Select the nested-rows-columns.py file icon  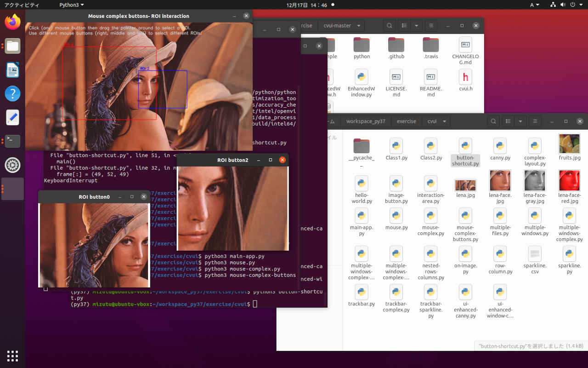pyautogui.click(x=431, y=254)
